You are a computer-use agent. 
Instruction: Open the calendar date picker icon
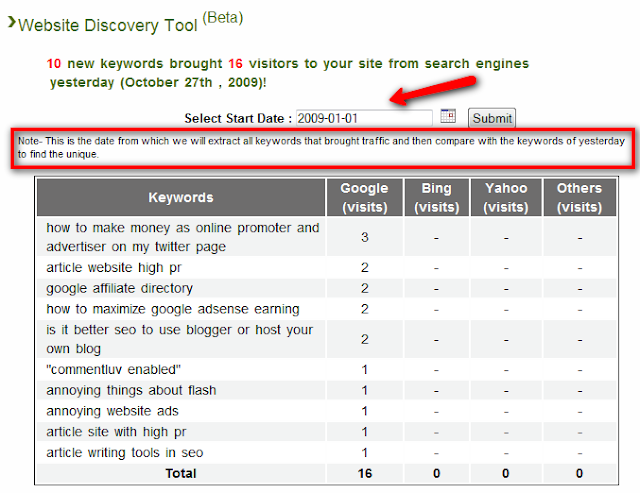click(448, 116)
